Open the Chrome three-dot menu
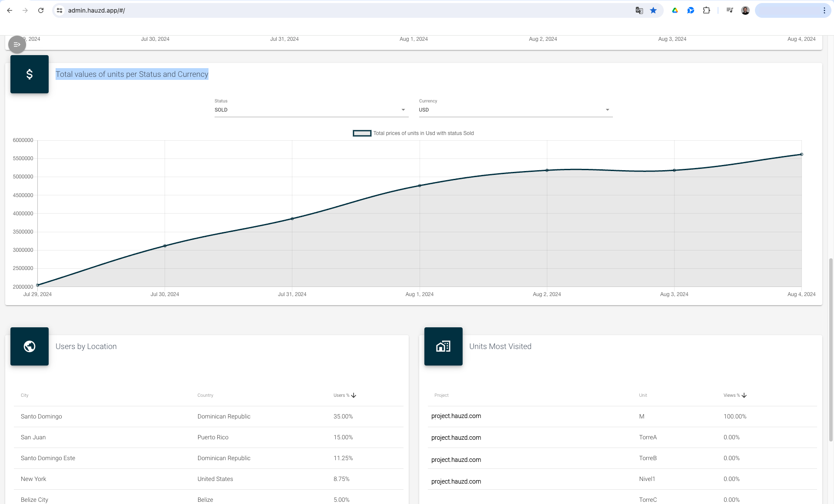The height and width of the screenshot is (504, 834). click(824, 10)
